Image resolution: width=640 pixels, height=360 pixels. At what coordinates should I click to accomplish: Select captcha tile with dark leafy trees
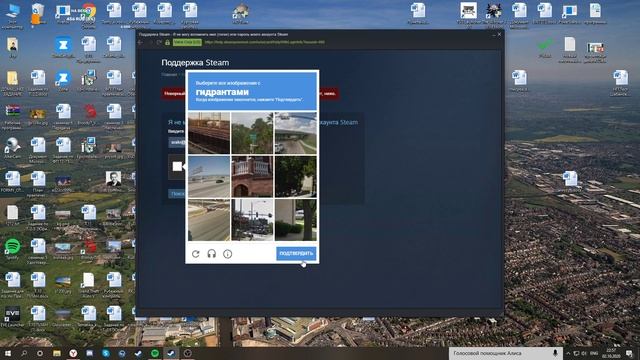point(296,177)
